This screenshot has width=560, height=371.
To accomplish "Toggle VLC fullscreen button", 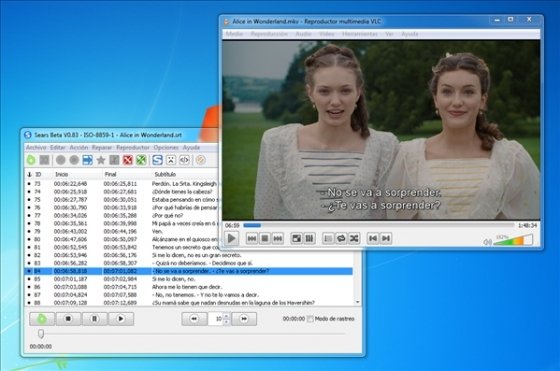I will pyautogui.click(x=296, y=238).
